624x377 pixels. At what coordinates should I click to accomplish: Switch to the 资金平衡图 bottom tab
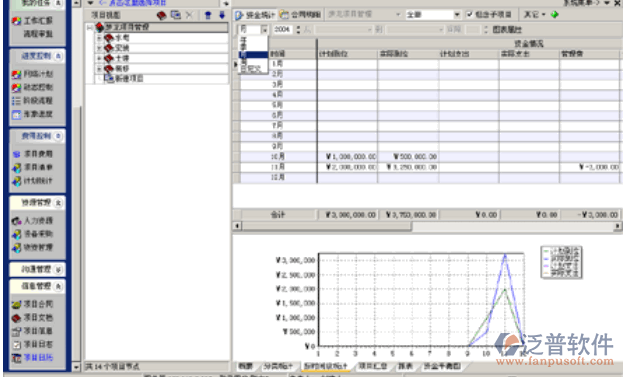point(442,366)
